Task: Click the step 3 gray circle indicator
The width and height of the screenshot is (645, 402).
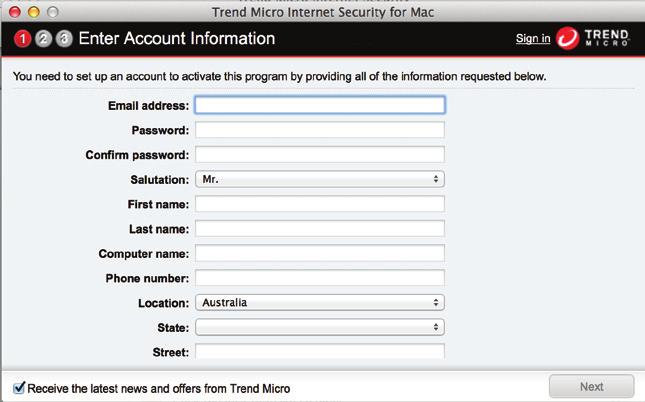Action: (x=64, y=39)
